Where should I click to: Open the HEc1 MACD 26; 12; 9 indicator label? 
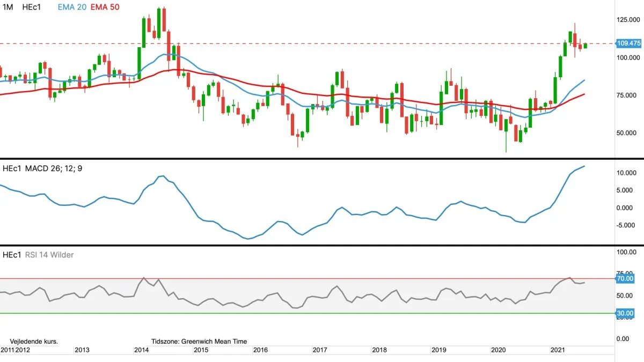[x=43, y=168]
